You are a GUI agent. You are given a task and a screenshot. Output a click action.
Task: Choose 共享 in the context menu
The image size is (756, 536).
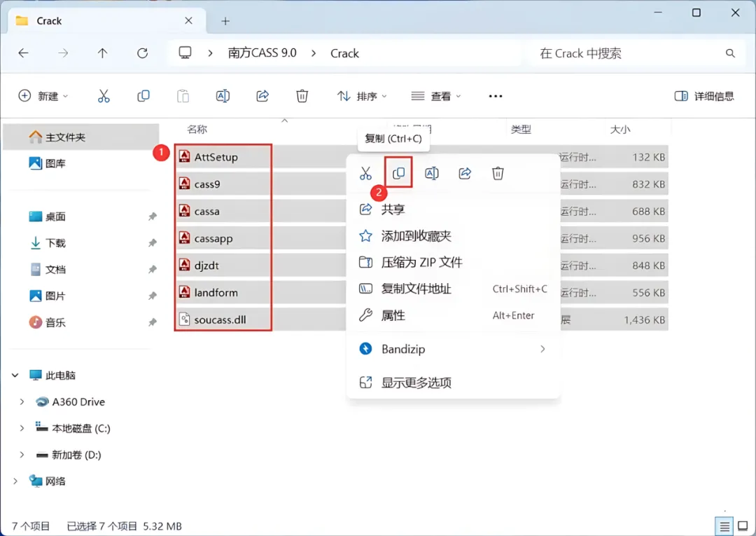(453, 209)
